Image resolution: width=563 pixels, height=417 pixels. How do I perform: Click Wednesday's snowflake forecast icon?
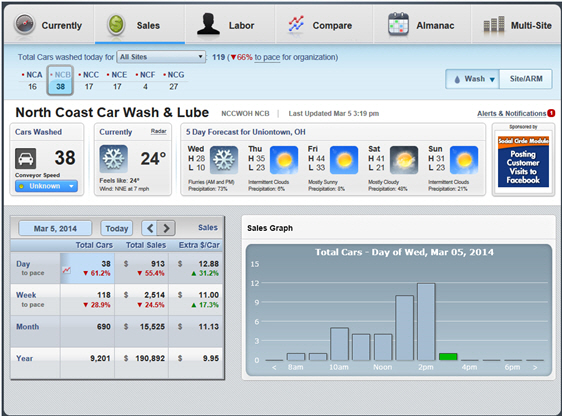pos(224,160)
